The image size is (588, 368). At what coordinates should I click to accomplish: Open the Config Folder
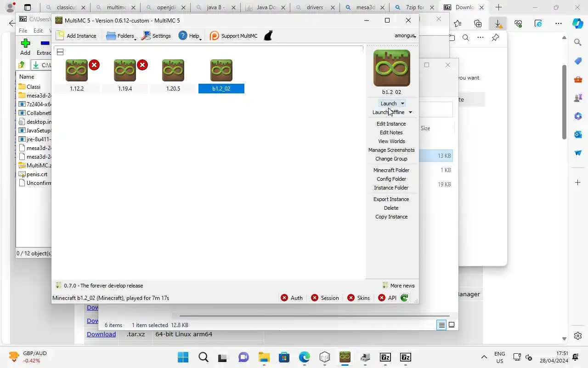click(x=391, y=179)
